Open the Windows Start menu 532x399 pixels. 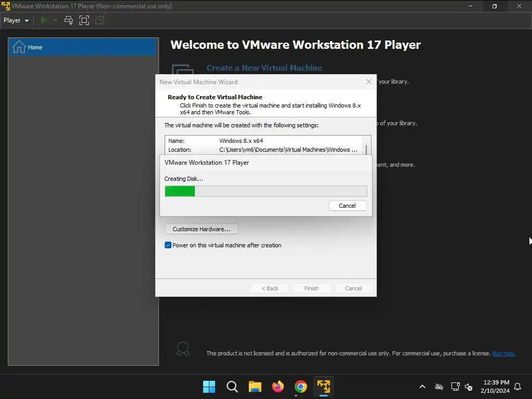[209, 387]
